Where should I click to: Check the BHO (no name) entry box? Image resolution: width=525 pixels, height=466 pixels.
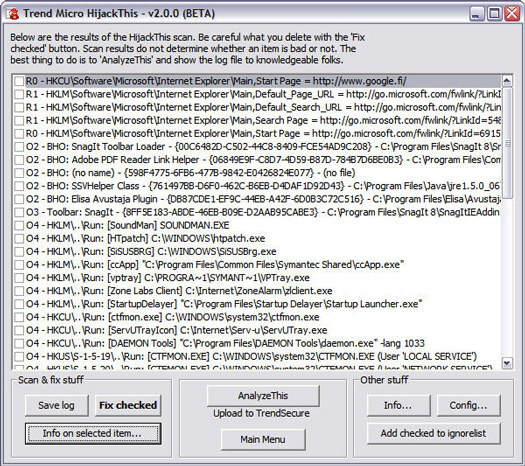point(19,173)
